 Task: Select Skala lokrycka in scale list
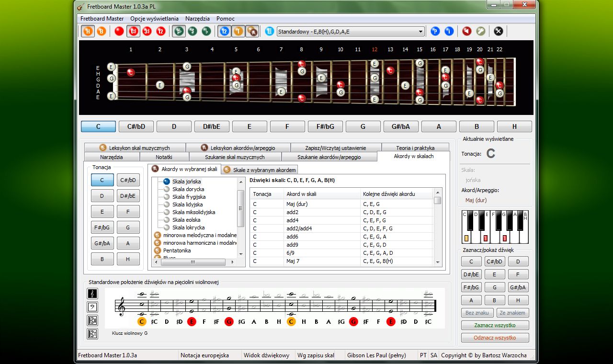(183, 227)
